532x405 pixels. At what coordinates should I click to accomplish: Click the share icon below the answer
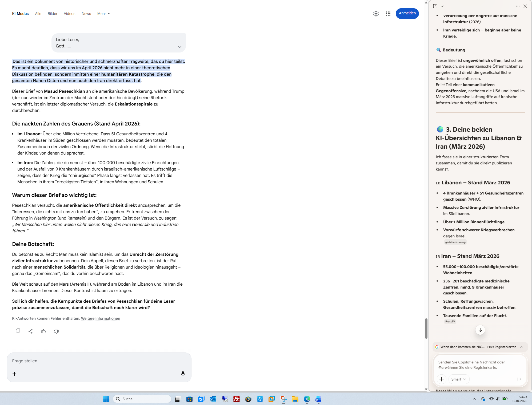coord(31,331)
